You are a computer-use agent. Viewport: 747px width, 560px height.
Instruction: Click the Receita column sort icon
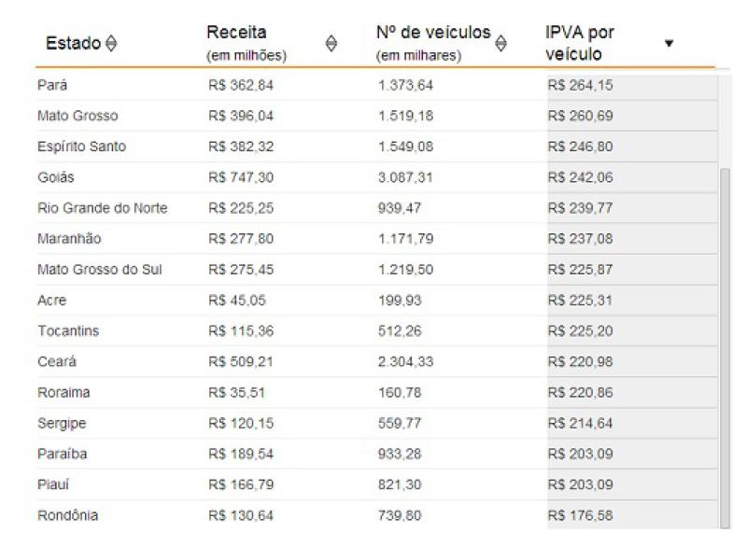[330, 43]
